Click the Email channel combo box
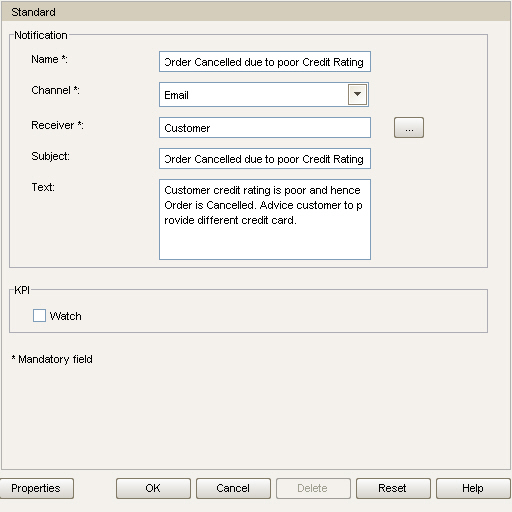 pyautogui.click(x=264, y=95)
